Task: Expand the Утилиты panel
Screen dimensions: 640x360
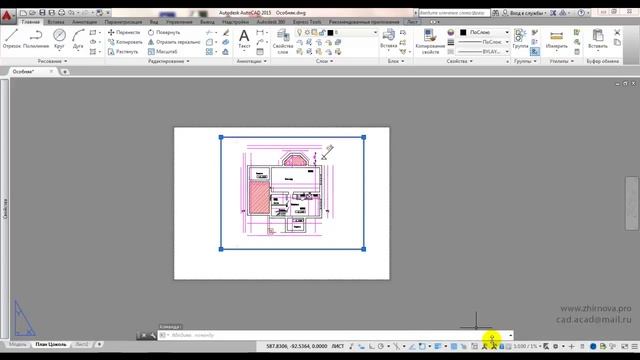Action: click(562, 61)
